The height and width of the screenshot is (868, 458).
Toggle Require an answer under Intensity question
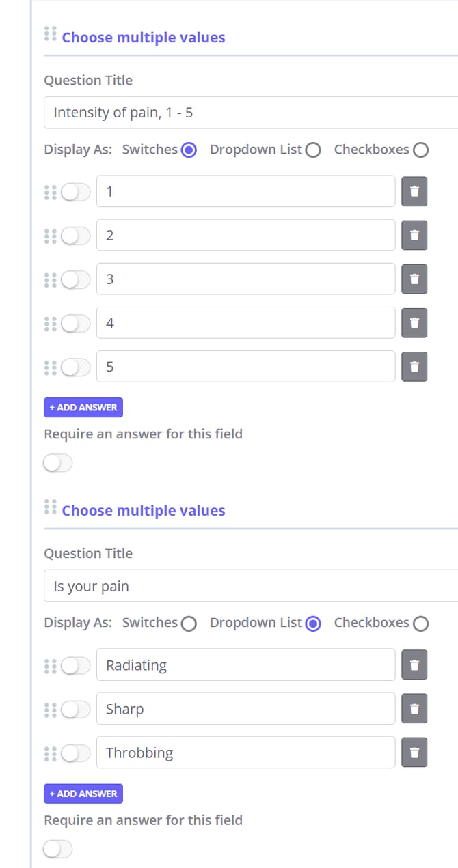[x=57, y=464]
